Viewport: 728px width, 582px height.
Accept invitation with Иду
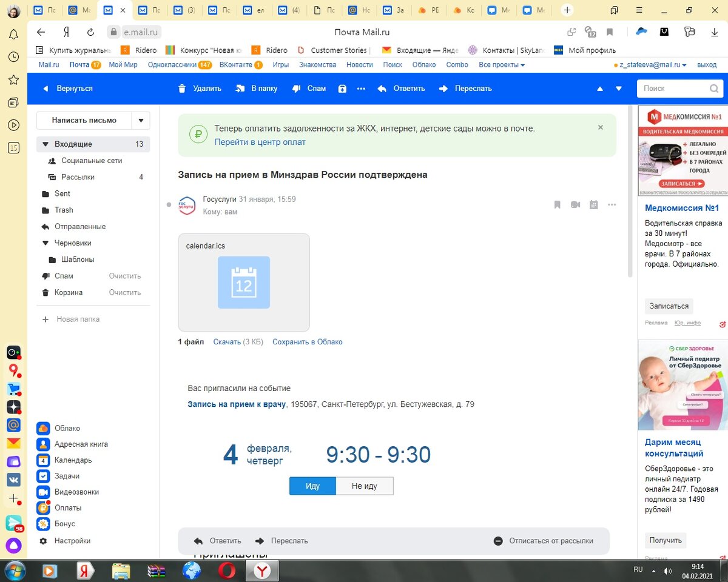312,486
